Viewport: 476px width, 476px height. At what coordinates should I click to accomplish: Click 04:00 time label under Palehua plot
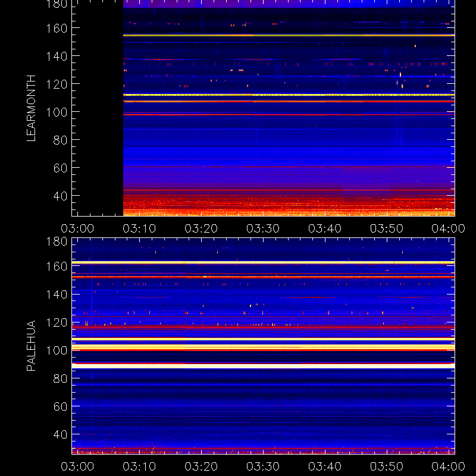pos(449,466)
